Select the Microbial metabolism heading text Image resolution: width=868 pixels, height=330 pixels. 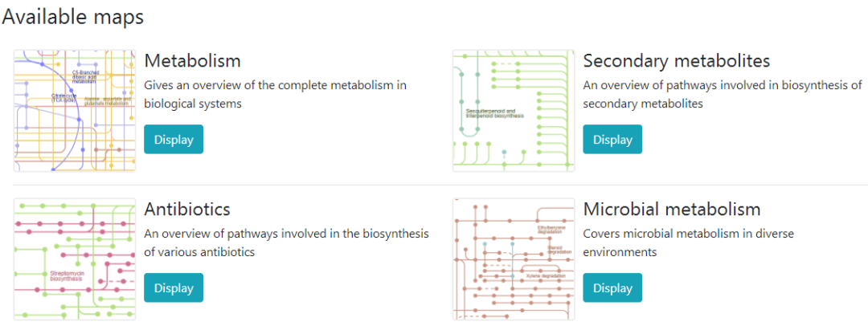pos(672,210)
